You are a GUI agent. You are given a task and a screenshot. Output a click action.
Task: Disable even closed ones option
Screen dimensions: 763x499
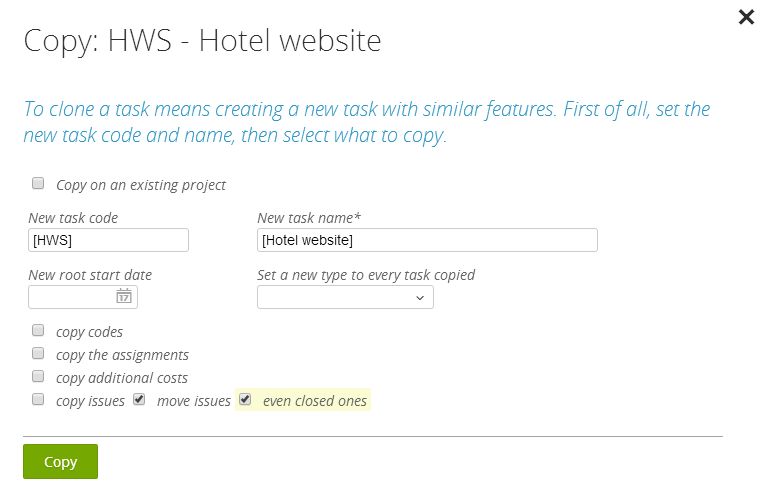(x=245, y=399)
